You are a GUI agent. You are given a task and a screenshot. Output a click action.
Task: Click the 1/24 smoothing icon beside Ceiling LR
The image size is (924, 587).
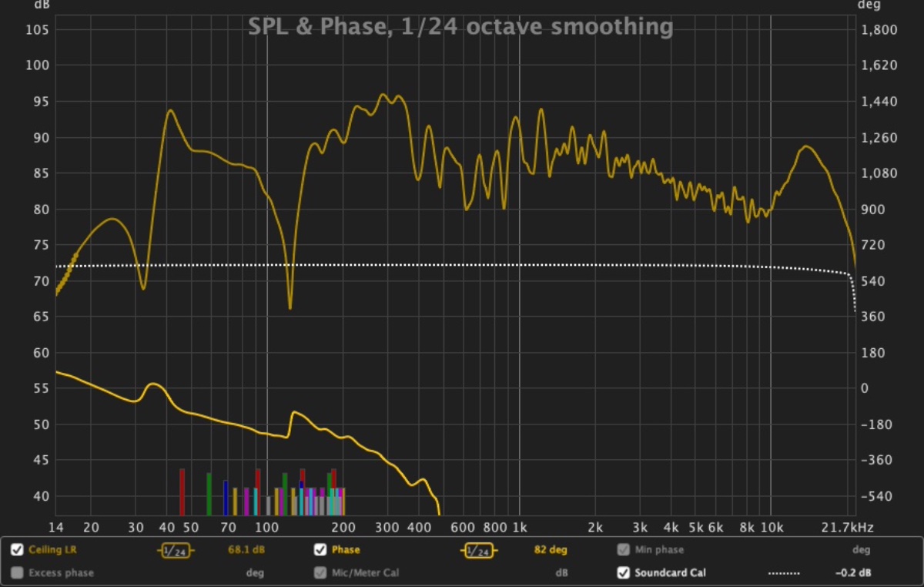pyautogui.click(x=176, y=550)
